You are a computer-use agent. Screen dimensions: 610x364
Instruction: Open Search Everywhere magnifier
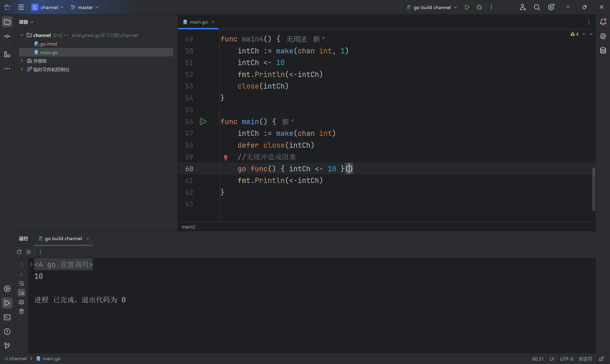[537, 7]
